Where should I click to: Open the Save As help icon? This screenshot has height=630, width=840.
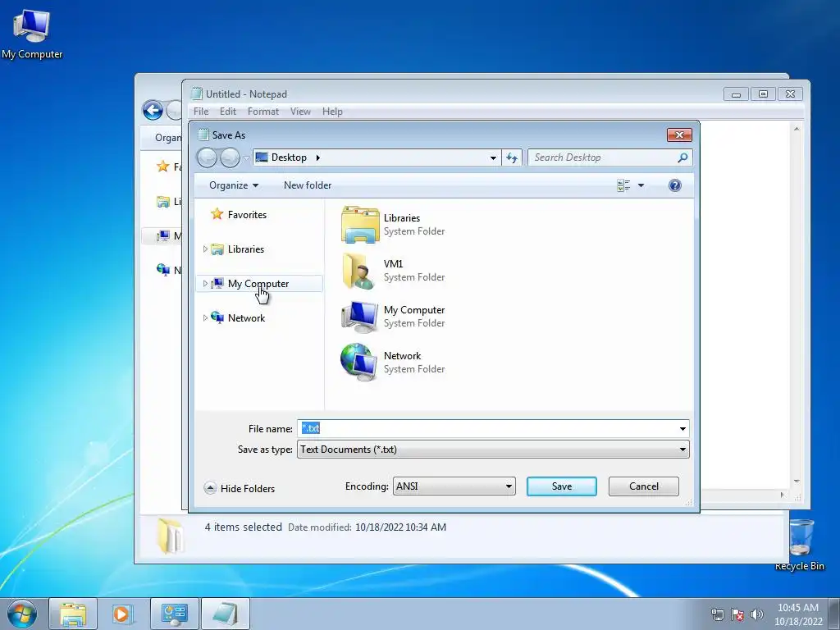[x=675, y=185]
